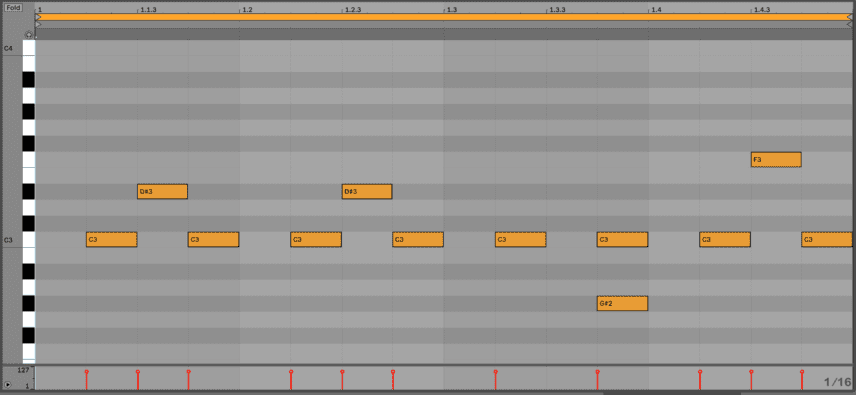Viewport: 856px width, 395px height.
Task: Click the 1/16 grid size label
Action: point(837,382)
